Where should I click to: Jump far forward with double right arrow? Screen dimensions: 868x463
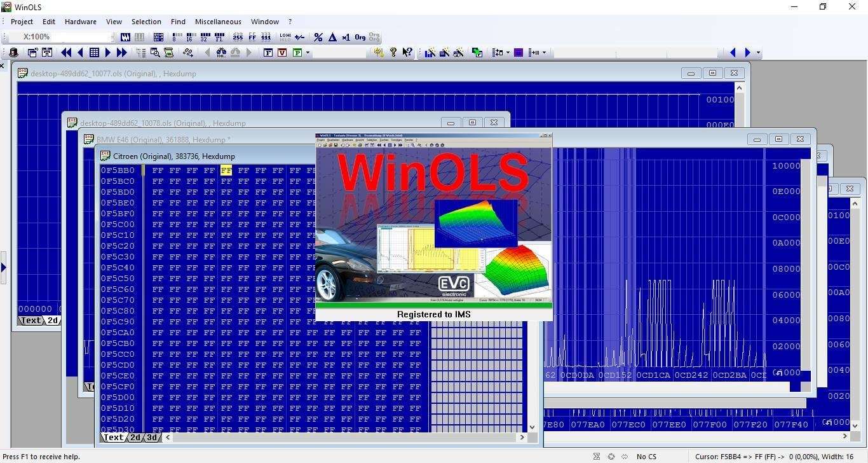(x=122, y=53)
